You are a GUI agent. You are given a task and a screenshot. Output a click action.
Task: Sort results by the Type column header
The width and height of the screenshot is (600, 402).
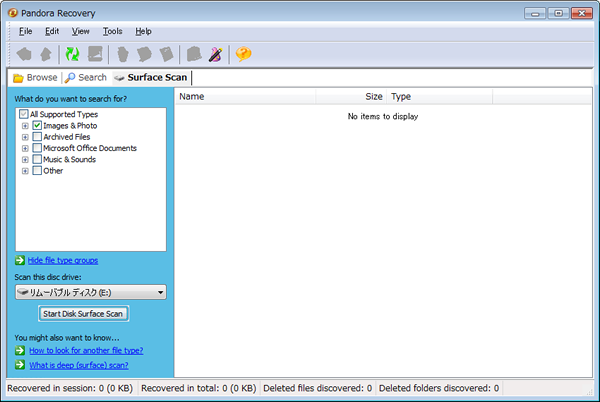(x=440, y=96)
